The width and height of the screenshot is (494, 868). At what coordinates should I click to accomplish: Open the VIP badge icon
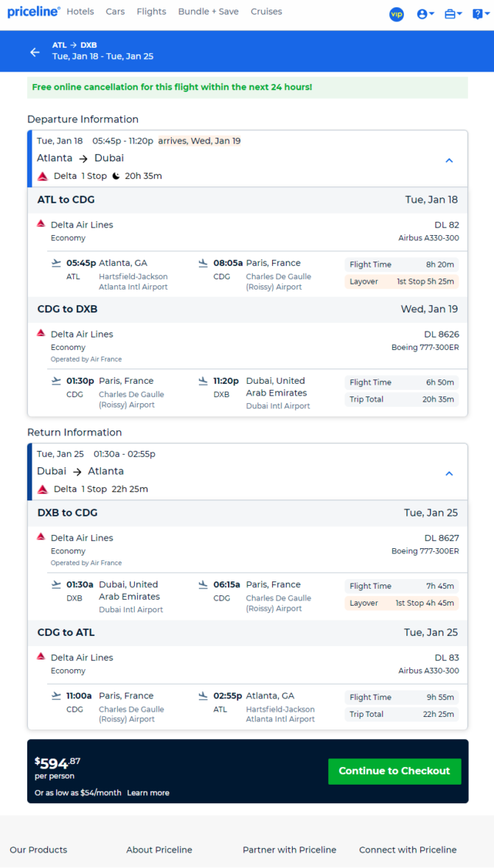[x=397, y=15]
